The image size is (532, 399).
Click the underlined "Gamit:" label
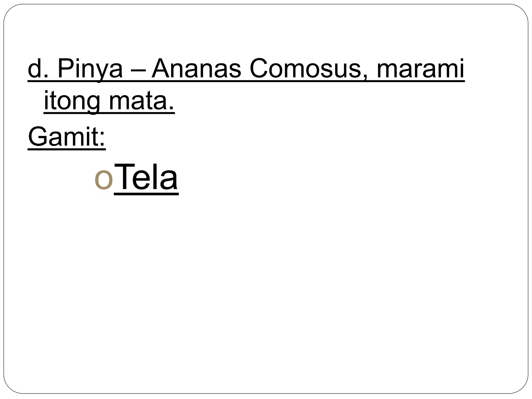pyautogui.click(x=66, y=137)
